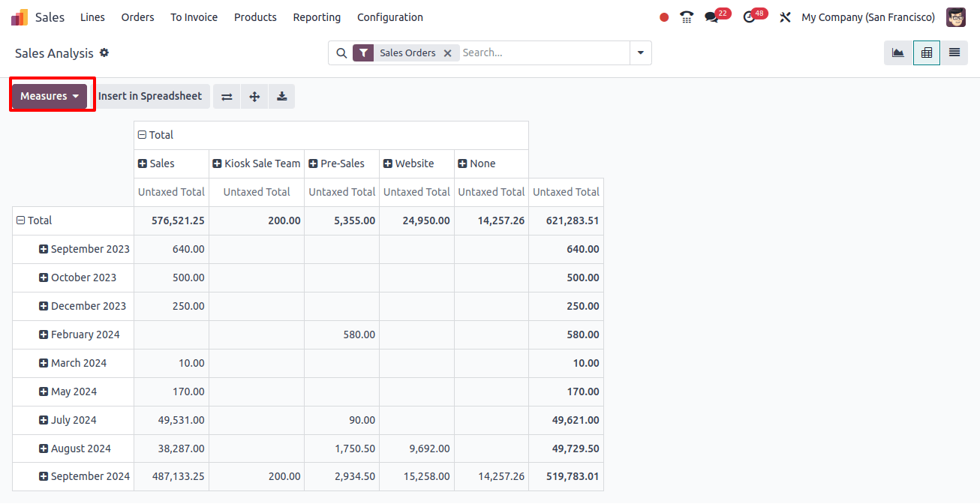Flip the pivot table axes
Viewport: 980px width, 504px height.
click(x=227, y=96)
